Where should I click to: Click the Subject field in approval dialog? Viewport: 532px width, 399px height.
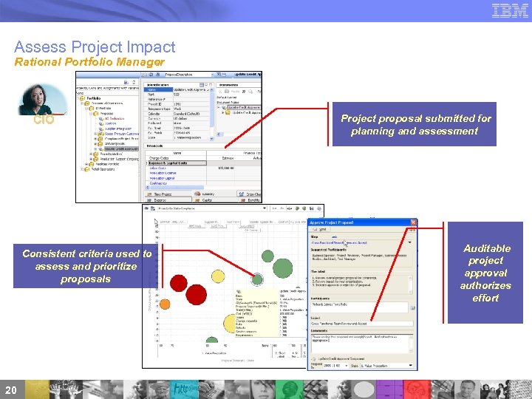(x=362, y=324)
